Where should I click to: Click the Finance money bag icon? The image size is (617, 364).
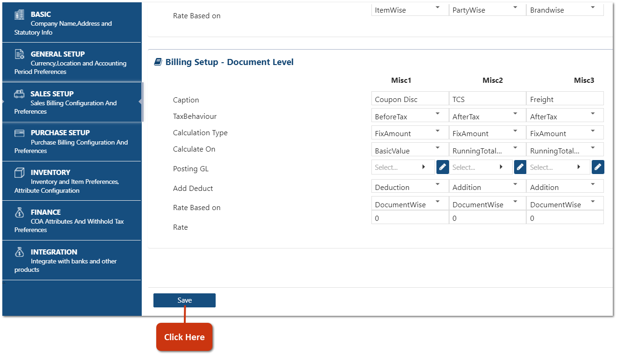click(19, 212)
